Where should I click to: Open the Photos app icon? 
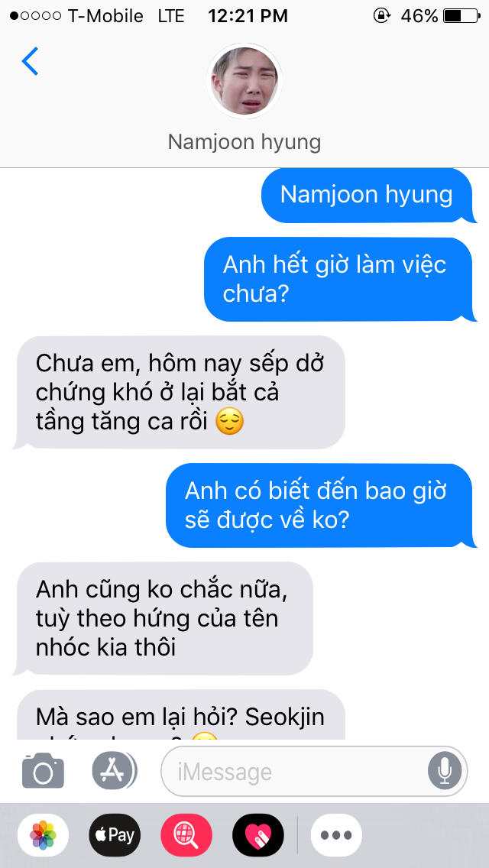44,835
